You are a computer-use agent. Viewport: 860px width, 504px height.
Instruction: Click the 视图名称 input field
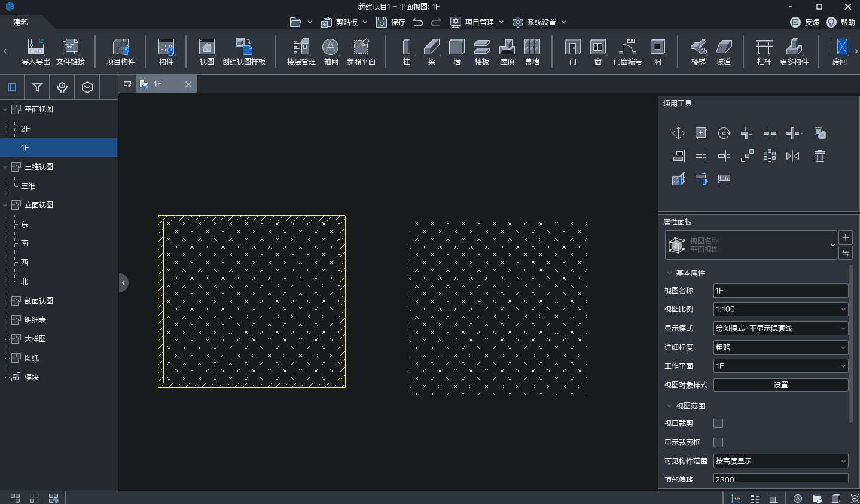click(780, 291)
